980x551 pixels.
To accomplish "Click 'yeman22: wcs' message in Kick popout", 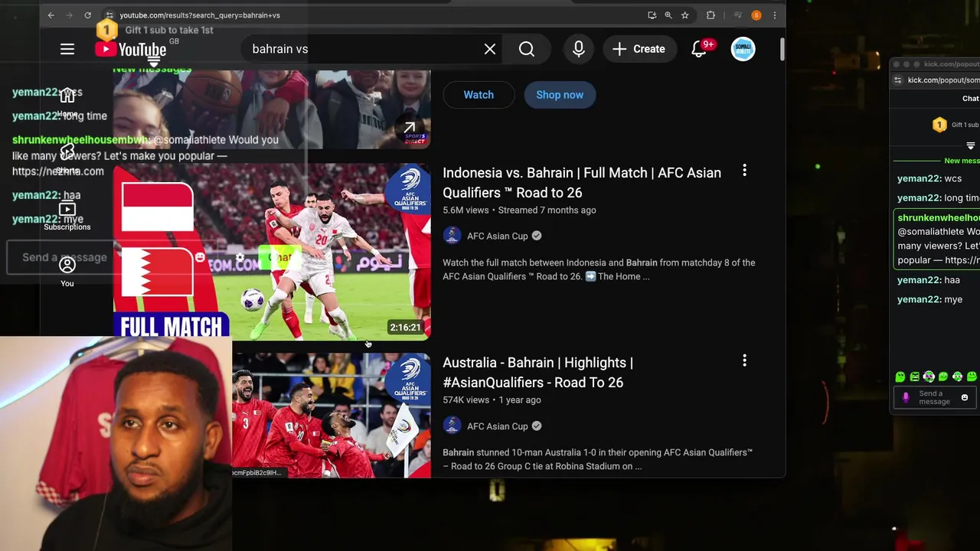I will tap(929, 178).
